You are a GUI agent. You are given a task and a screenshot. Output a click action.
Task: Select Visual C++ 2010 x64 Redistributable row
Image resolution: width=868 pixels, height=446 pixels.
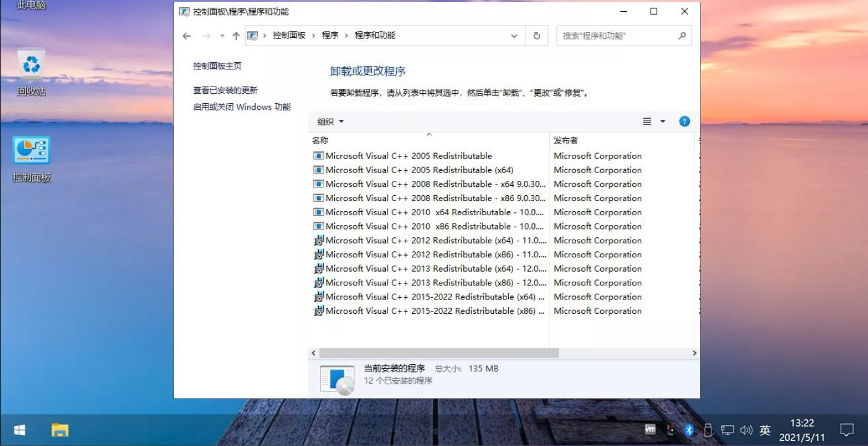pyautogui.click(x=429, y=212)
